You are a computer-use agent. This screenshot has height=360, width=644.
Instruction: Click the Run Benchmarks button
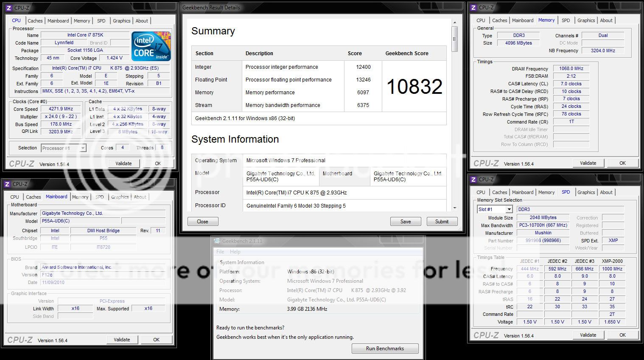click(385, 349)
